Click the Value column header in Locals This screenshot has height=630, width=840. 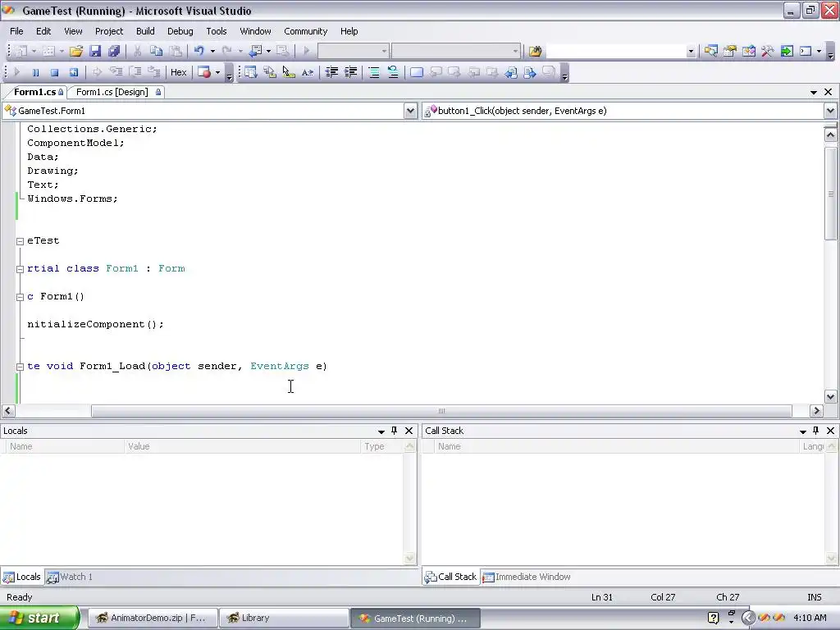pyautogui.click(x=242, y=446)
